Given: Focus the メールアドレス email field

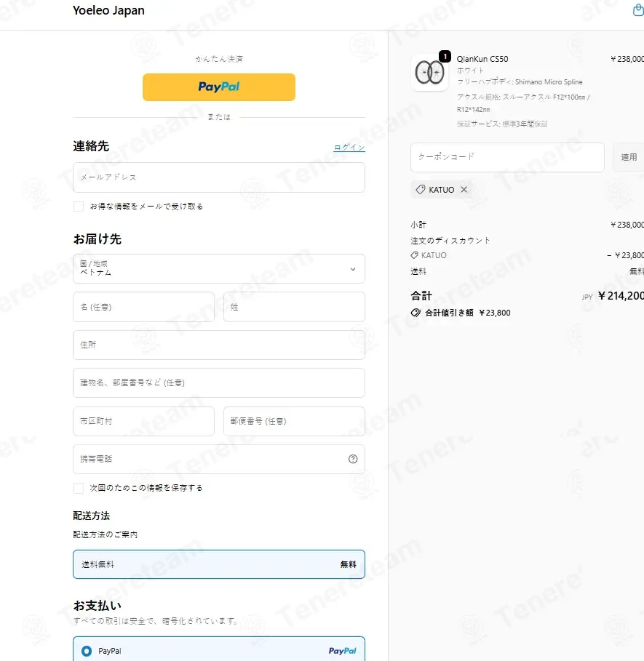Looking at the screenshot, I should coord(219,177).
